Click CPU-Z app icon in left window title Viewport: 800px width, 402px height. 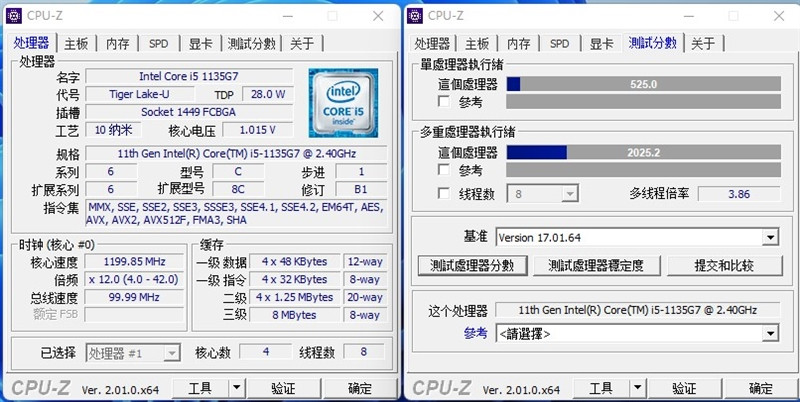coord(14,16)
